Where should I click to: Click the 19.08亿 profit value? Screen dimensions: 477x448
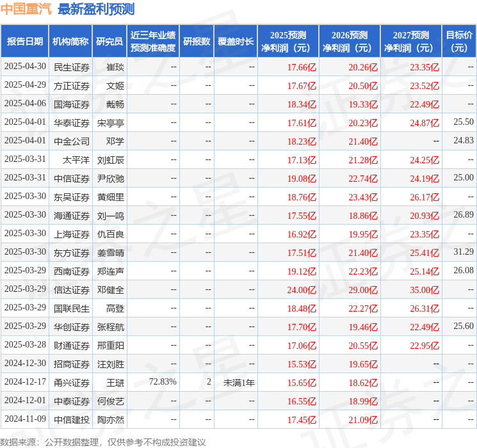click(302, 179)
